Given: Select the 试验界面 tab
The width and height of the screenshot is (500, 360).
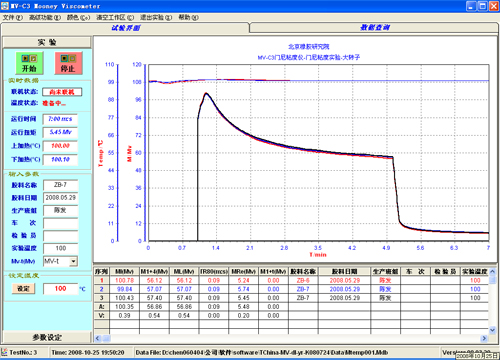Looking at the screenshot, I should tap(125, 28).
